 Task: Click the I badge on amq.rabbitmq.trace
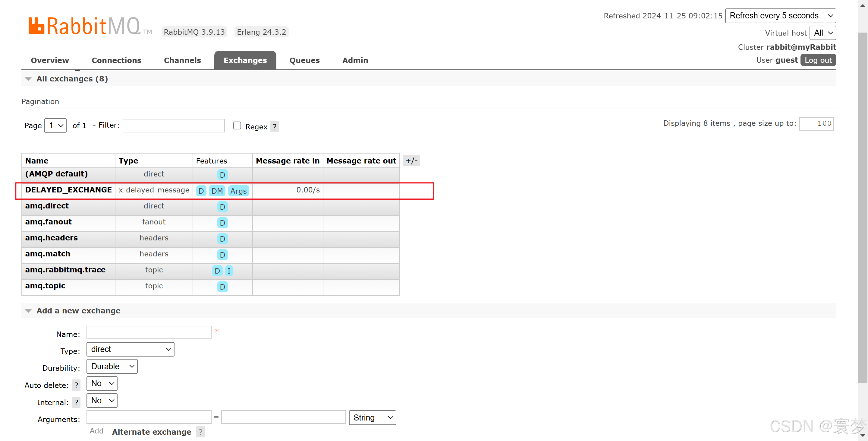[229, 271]
